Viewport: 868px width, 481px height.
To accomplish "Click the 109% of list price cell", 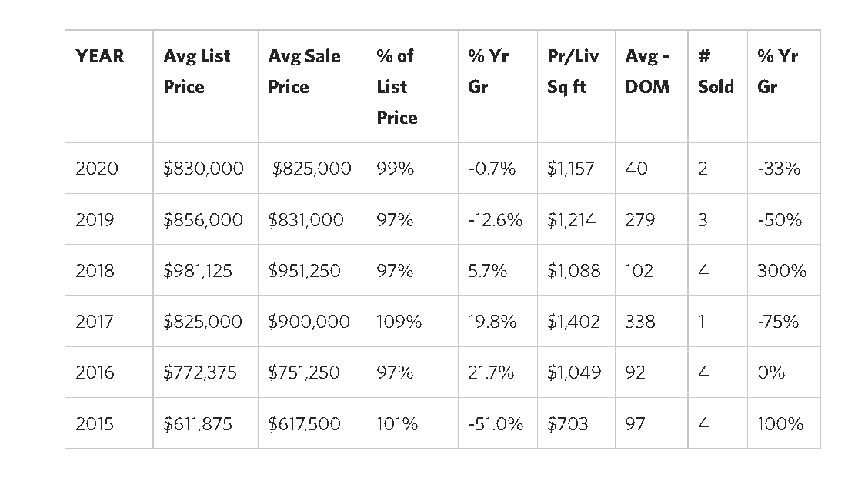I will tap(399, 321).
